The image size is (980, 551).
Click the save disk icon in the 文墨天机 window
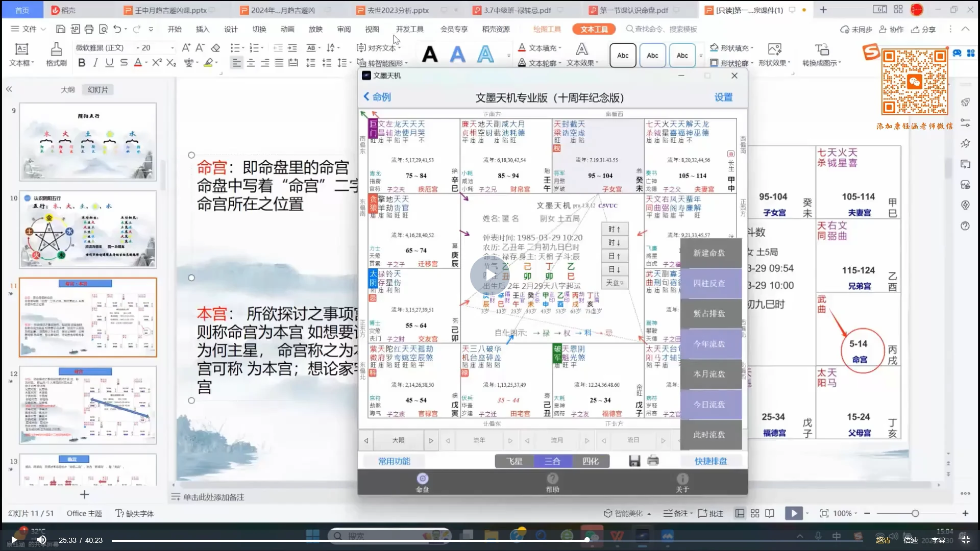pos(634,461)
